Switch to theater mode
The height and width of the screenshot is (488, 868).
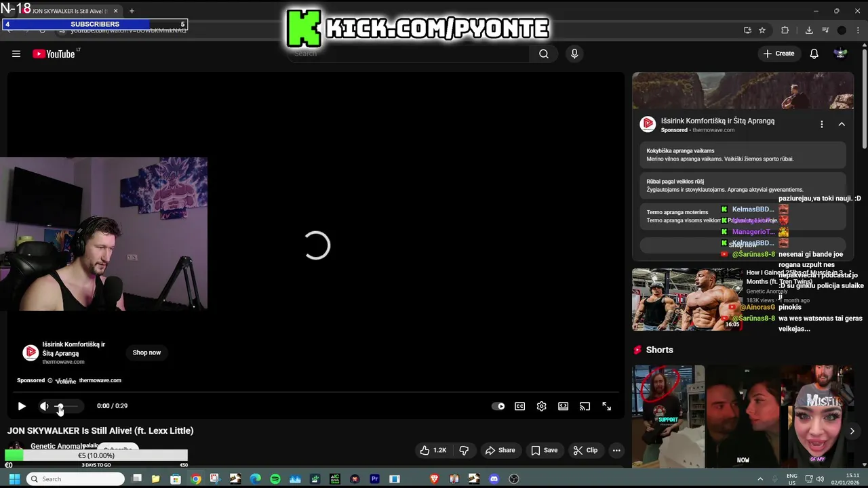pyautogui.click(x=564, y=406)
